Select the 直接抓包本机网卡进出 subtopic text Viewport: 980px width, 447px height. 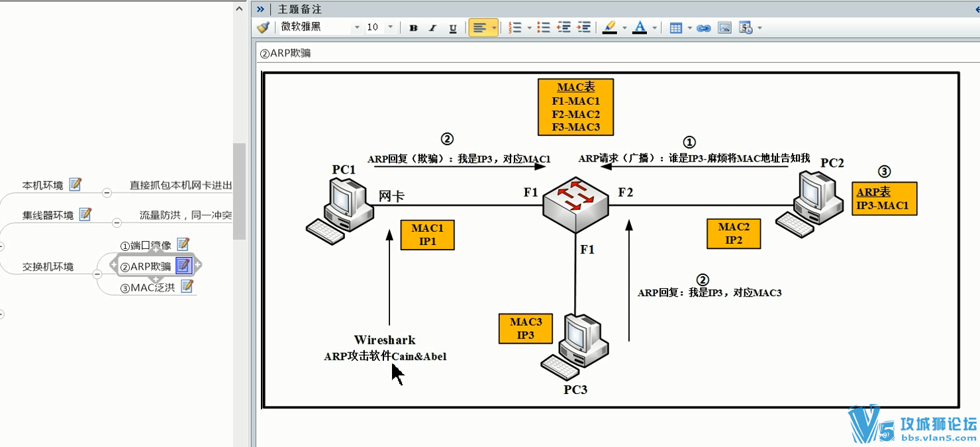pyautogui.click(x=181, y=185)
